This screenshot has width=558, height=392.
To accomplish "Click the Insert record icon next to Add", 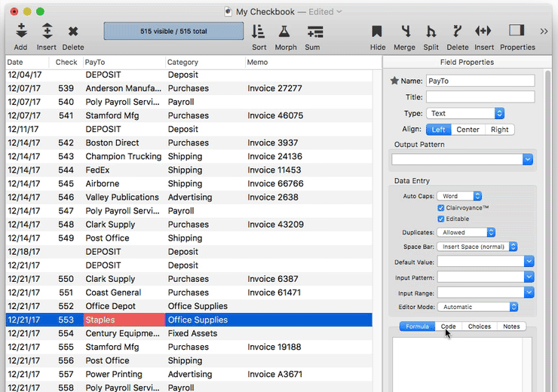I will [x=47, y=31].
